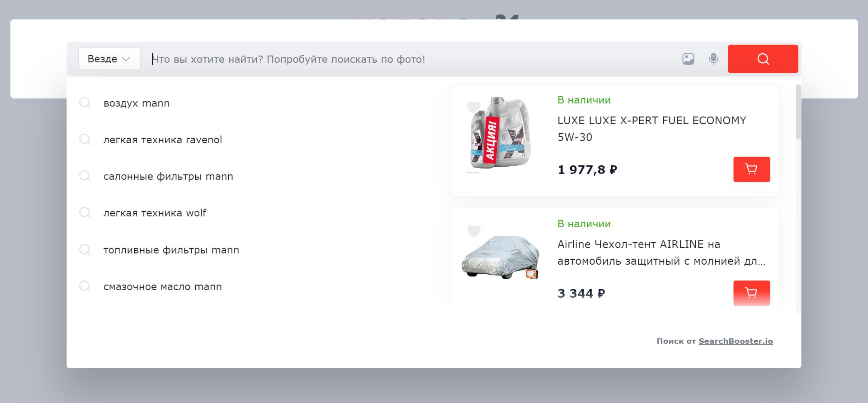Click price 3 344 ₽
Viewport: 868px width, 403px height.
[x=581, y=294]
